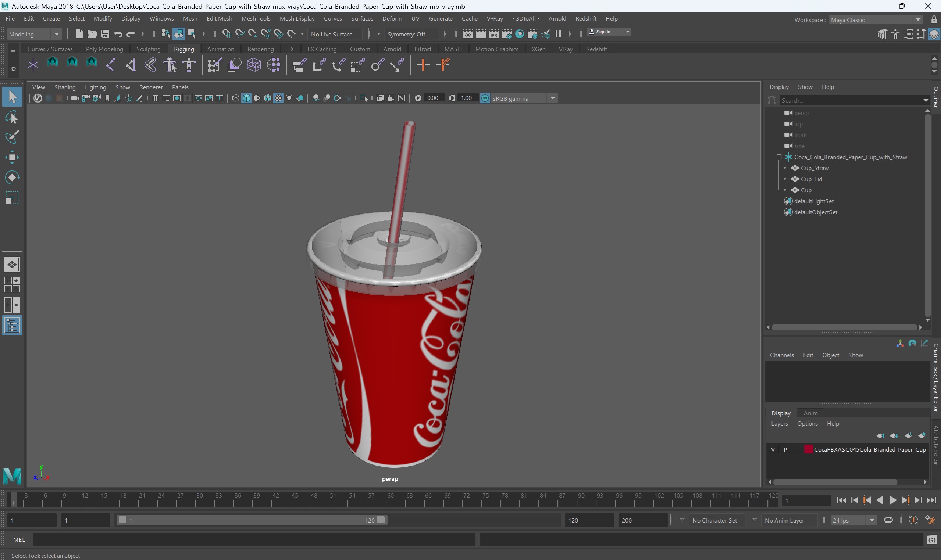Toggle V visibility for CocaFBXASC045Cola layer

point(773,449)
